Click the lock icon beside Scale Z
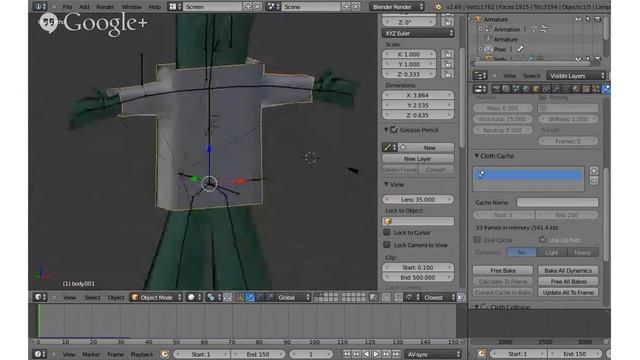 pyautogui.click(x=448, y=74)
